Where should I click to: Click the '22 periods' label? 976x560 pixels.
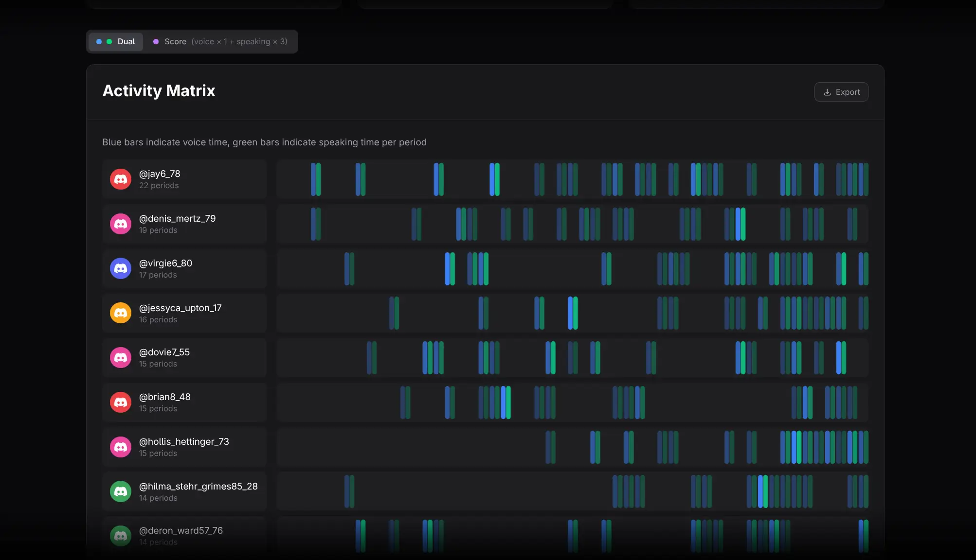coord(159,186)
